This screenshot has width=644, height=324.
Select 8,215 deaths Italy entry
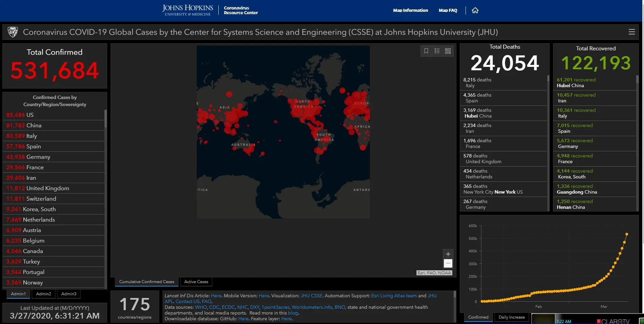(x=504, y=83)
